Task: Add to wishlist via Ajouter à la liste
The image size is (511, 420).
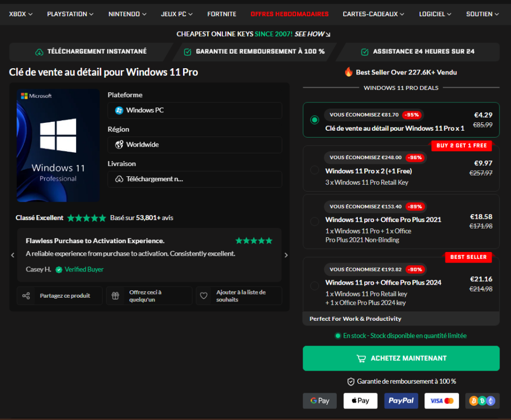Action: (239, 296)
